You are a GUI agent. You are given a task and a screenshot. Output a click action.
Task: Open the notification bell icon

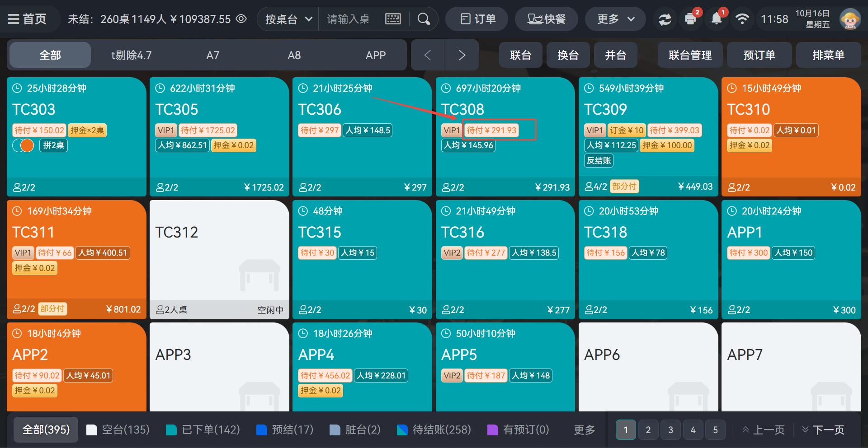pos(717,19)
